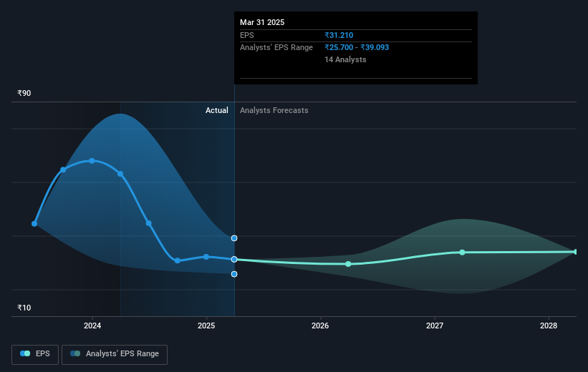This screenshot has width=588, height=372.
Task: Click the ₹10 y-axis label
Action: pos(24,308)
